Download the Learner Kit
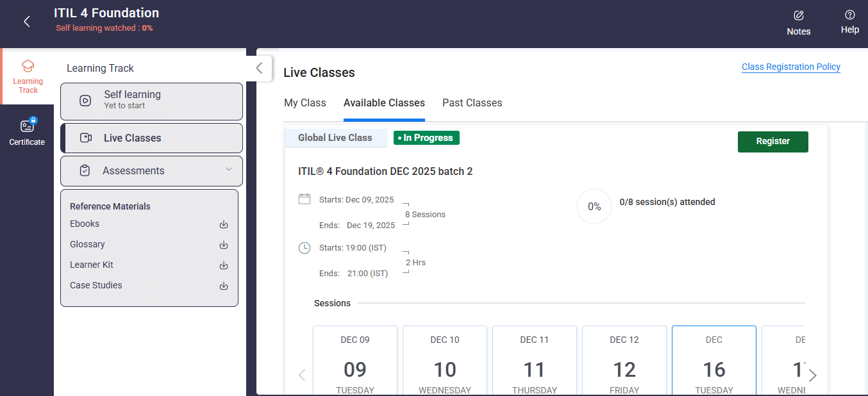 (x=224, y=265)
